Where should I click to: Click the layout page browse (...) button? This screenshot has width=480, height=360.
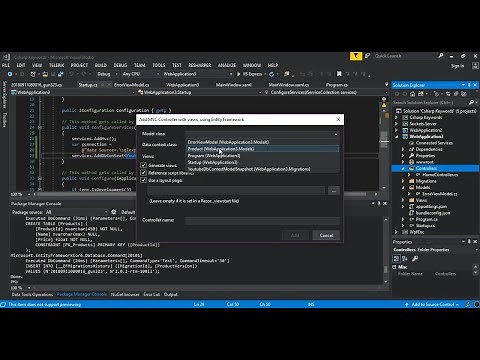pyautogui.click(x=334, y=191)
